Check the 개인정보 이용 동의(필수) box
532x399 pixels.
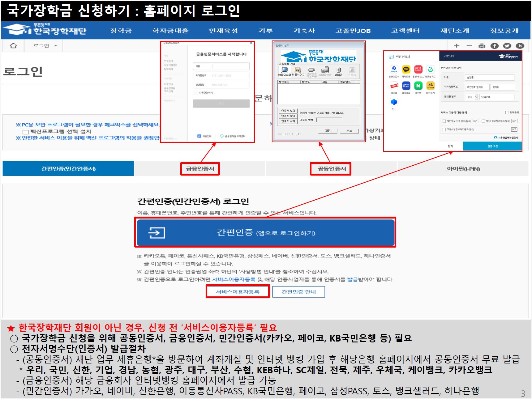pyautogui.click(x=444, y=121)
